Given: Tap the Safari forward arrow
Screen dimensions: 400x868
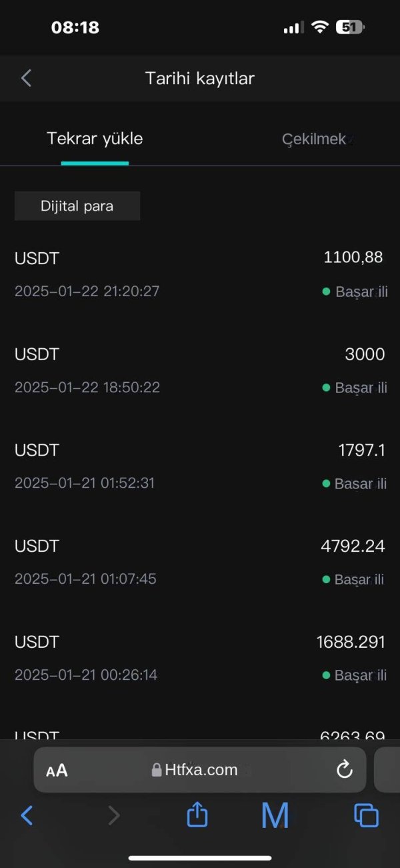Looking at the screenshot, I should pyautogui.click(x=114, y=815).
